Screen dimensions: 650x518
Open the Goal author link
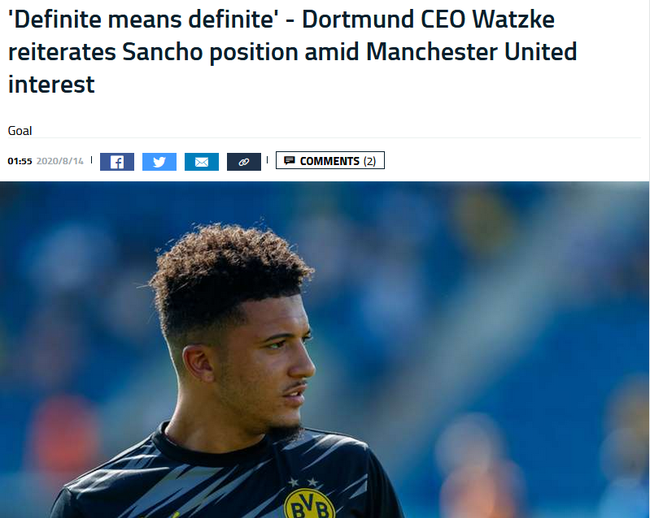(19, 131)
